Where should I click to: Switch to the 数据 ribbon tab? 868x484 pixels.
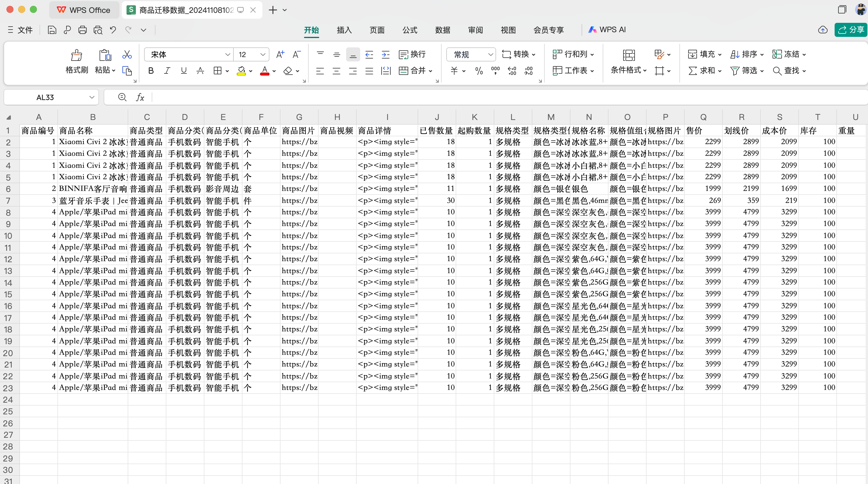pos(442,30)
